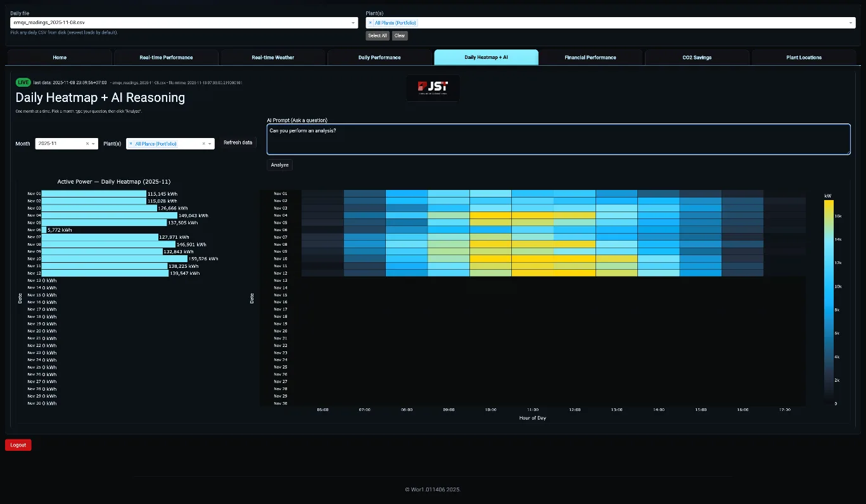Click the 'AI Prompt (Ask a question)' label

pyautogui.click(x=297, y=120)
